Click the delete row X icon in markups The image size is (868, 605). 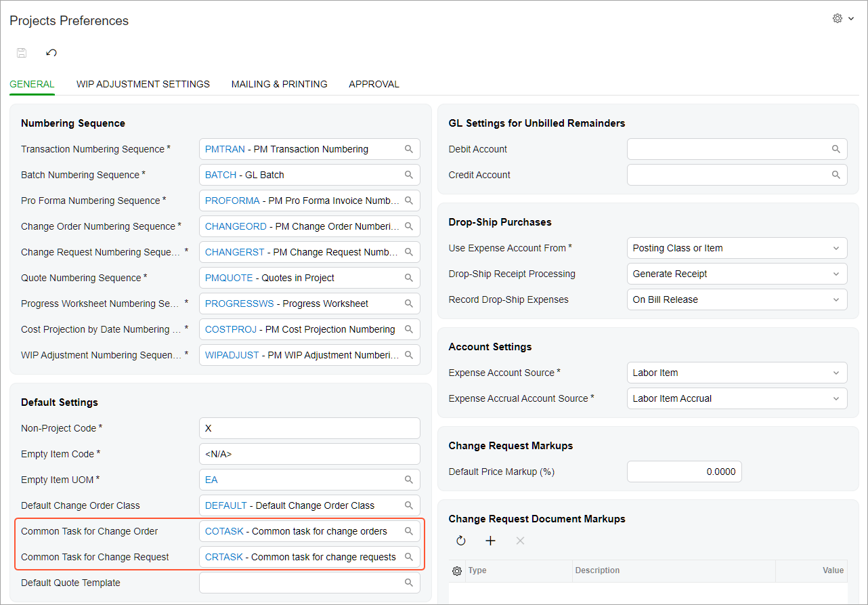520,541
